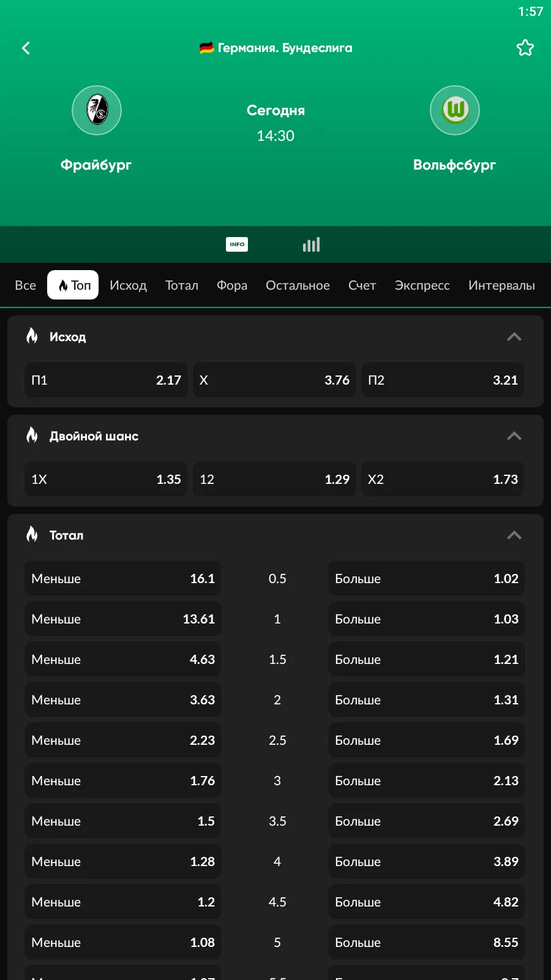
Task: Open the Фора tab
Action: click(232, 285)
